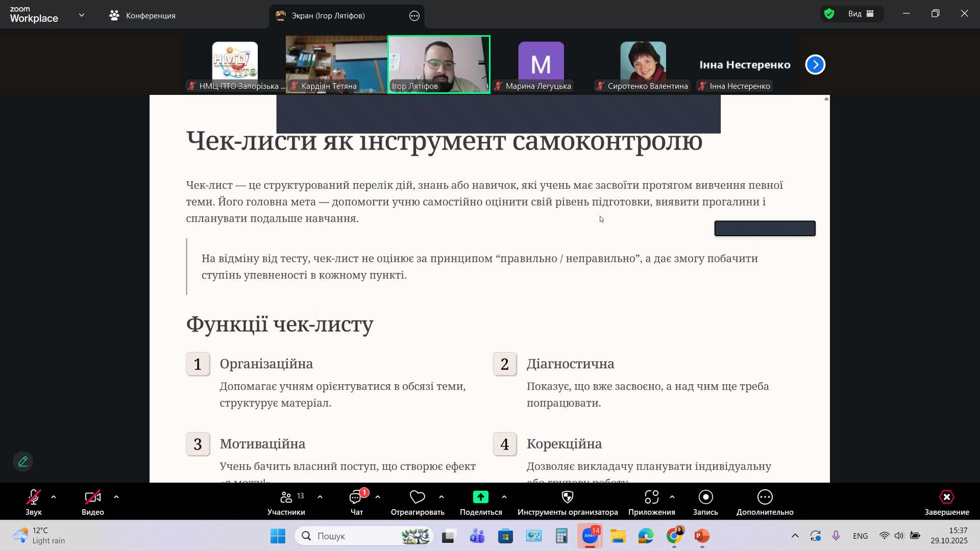This screenshot has width=980, height=551.
Task: Start the meeting recording
Action: pyautogui.click(x=705, y=497)
